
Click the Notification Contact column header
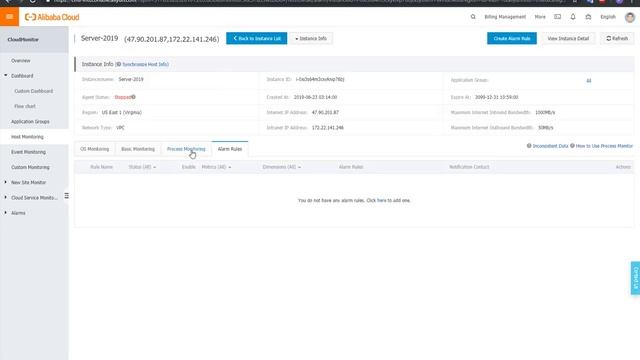click(469, 167)
